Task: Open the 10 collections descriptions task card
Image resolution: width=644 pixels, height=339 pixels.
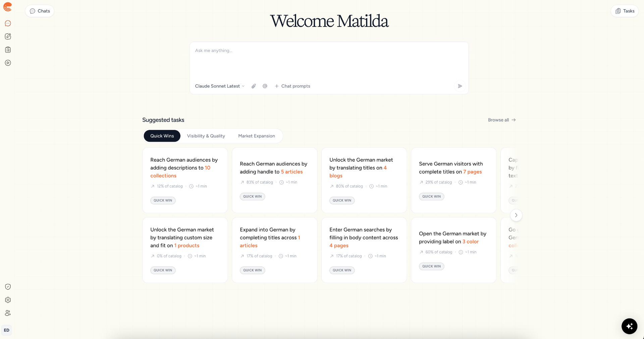Action: click(185, 180)
